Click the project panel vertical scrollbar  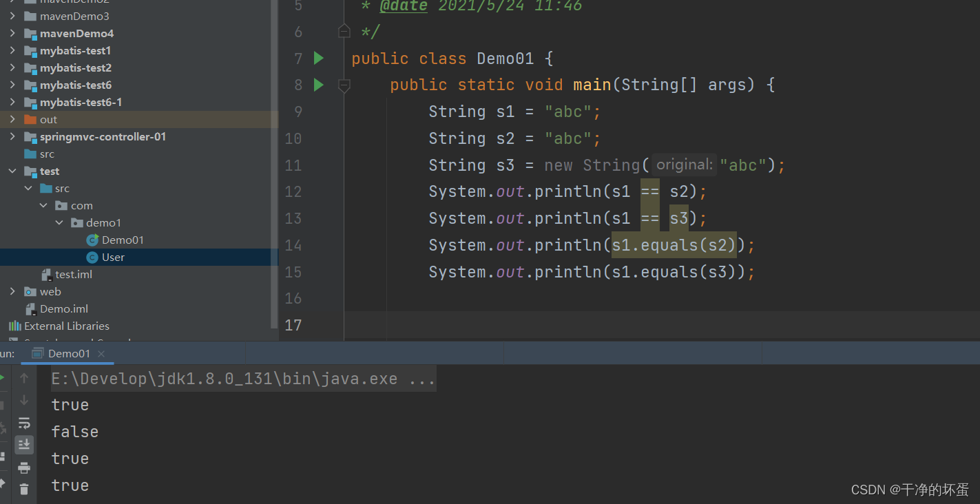click(275, 165)
